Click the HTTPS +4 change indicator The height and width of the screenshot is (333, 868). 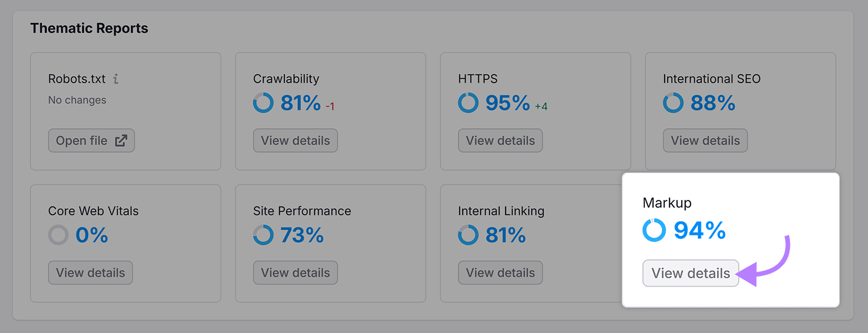pos(540,106)
